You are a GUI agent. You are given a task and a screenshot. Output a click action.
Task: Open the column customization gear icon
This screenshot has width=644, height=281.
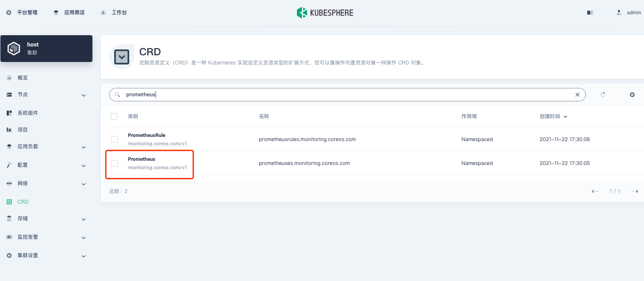coord(632,95)
